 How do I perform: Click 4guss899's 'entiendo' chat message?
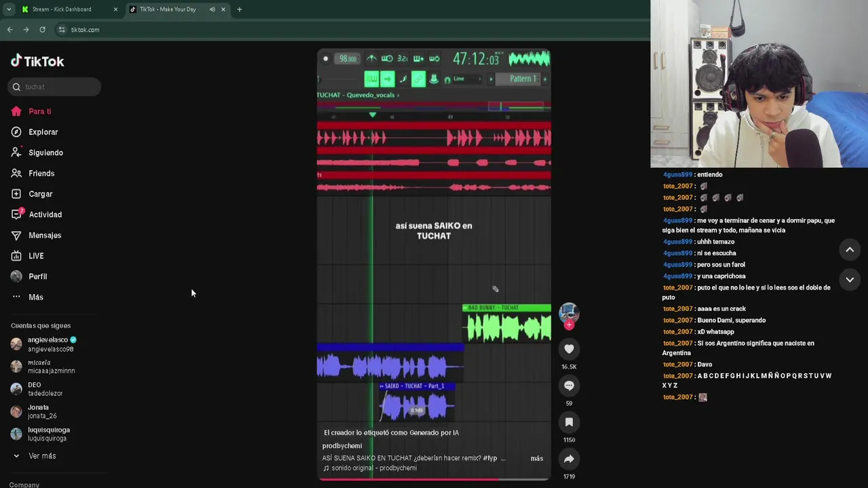click(692, 174)
